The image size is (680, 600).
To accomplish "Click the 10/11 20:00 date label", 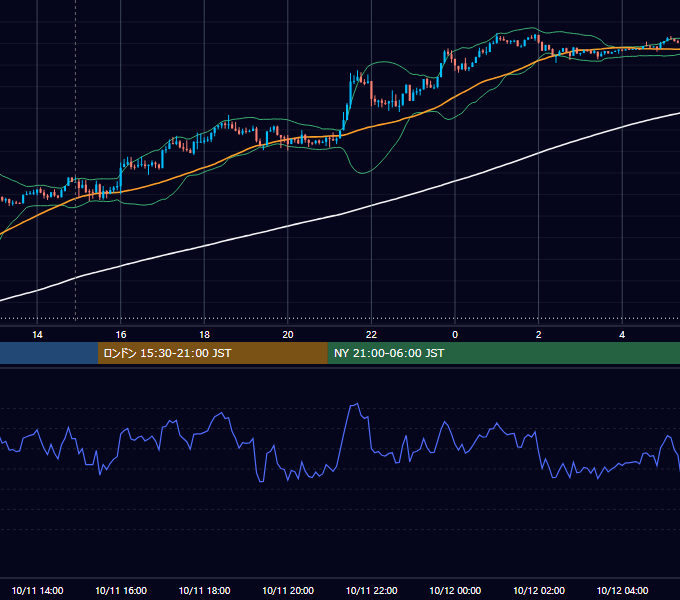I will [288, 590].
